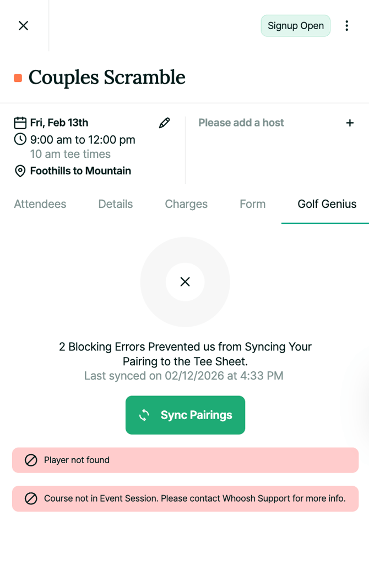The image size is (369, 588).
Task: Click the Please add a host field
Action: coord(241,123)
